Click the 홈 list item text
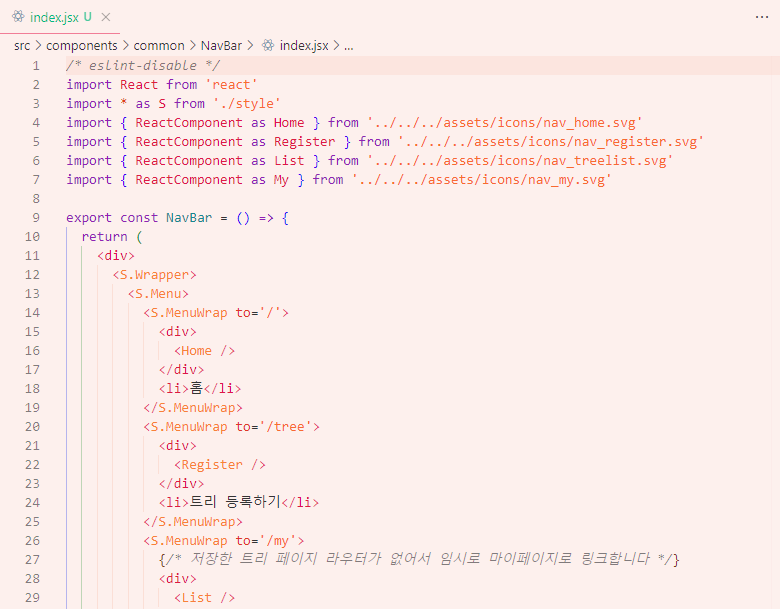The width and height of the screenshot is (780, 609). [x=196, y=388]
